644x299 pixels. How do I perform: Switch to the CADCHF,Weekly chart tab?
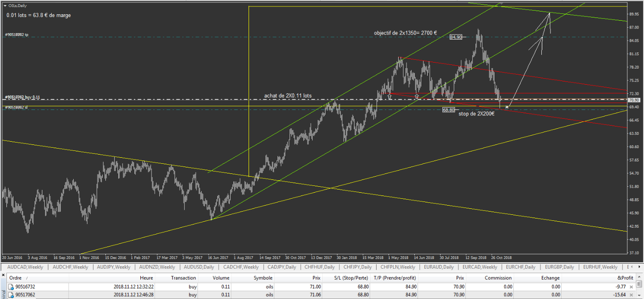click(x=241, y=267)
